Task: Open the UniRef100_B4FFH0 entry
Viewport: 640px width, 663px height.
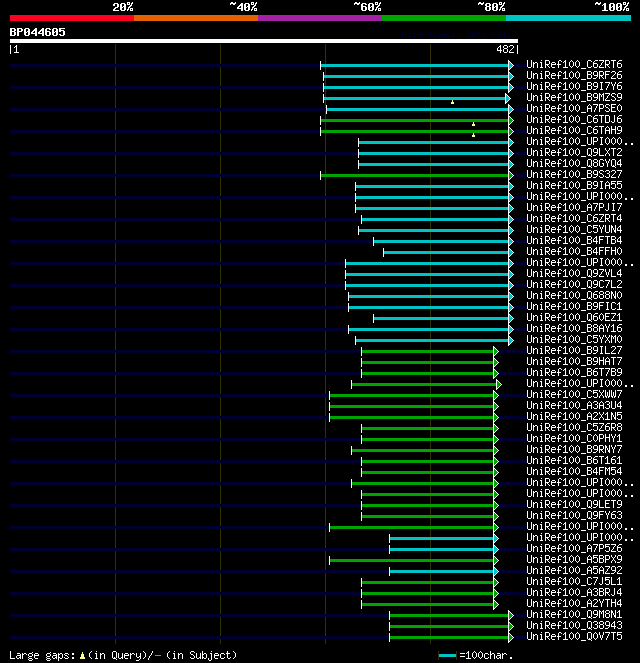Action: coord(574,251)
